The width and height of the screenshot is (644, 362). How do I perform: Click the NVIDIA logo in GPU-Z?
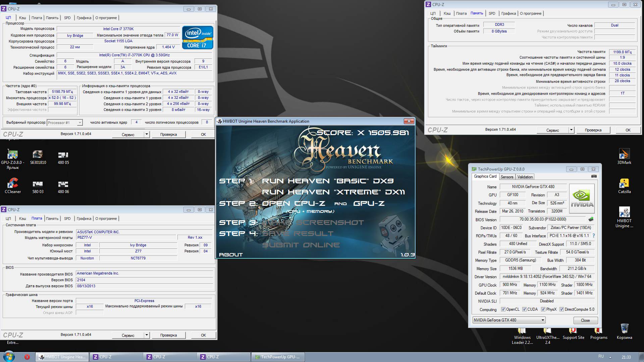coord(582,198)
